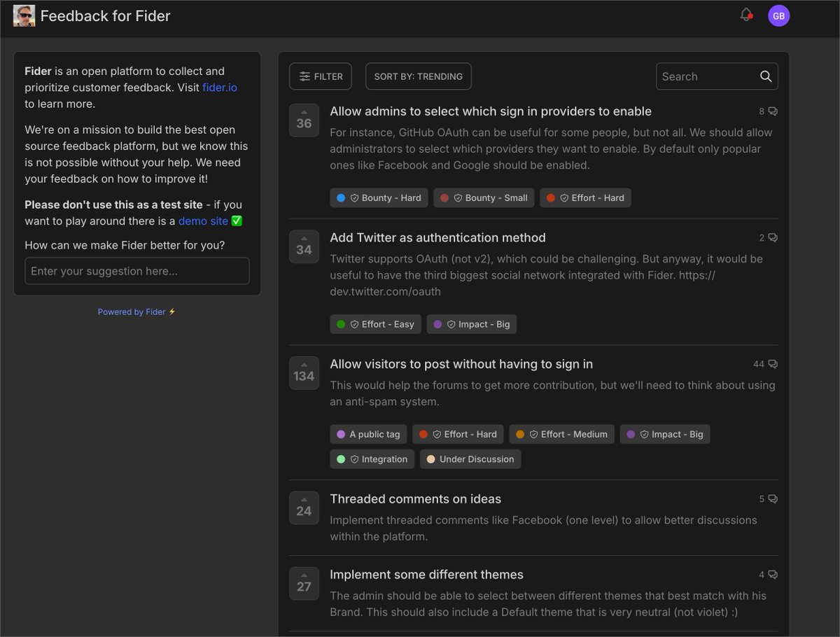Click the filter sliders icon inside FILTER

pyautogui.click(x=304, y=76)
